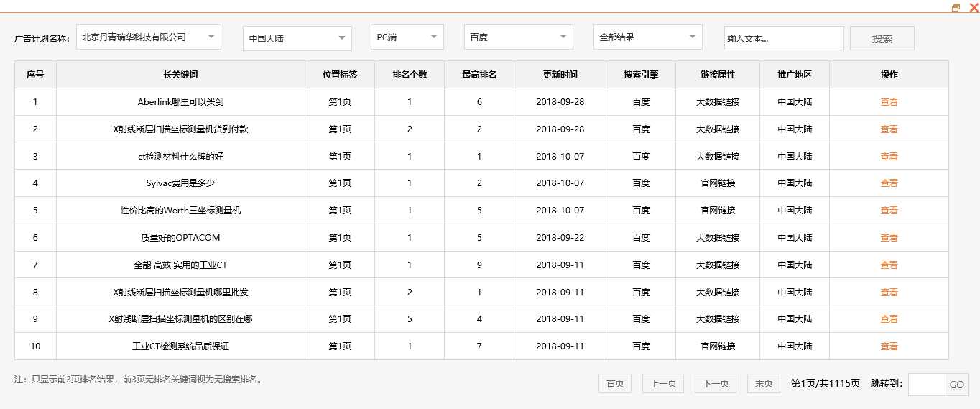Click 查看 for Aberlink哪里可以买到
Image resolution: width=980 pixels, height=409 pixels.
click(x=889, y=102)
